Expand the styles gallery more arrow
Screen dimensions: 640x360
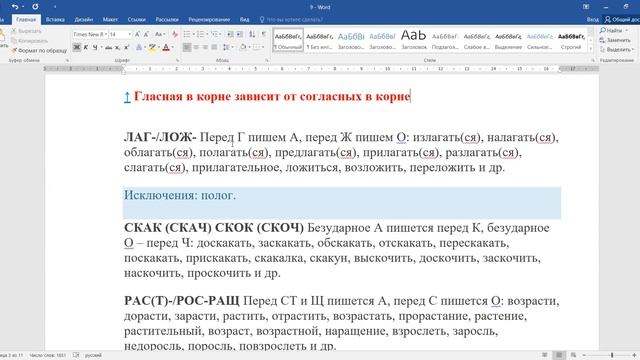(x=590, y=49)
